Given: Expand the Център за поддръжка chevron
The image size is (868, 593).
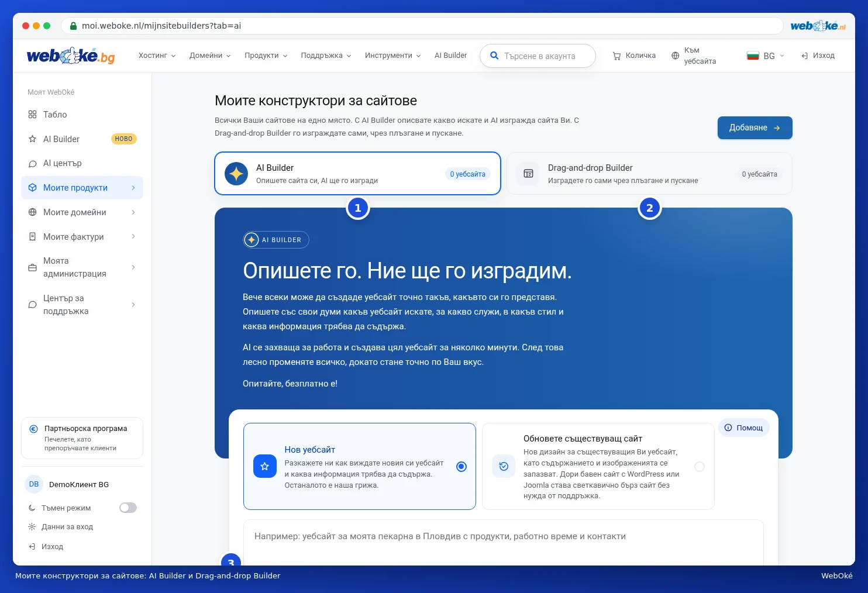Looking at the screenshot, I should [x=133, y=305].
